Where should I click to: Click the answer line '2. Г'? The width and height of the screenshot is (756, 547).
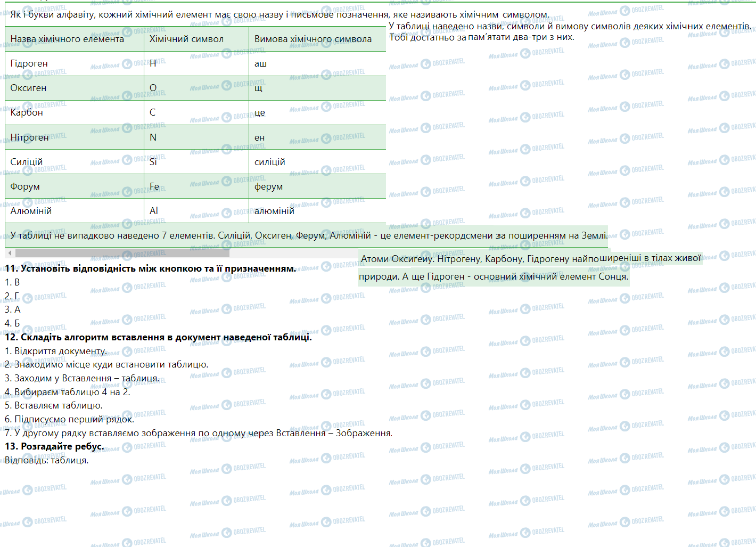click(x=12, y=296)
